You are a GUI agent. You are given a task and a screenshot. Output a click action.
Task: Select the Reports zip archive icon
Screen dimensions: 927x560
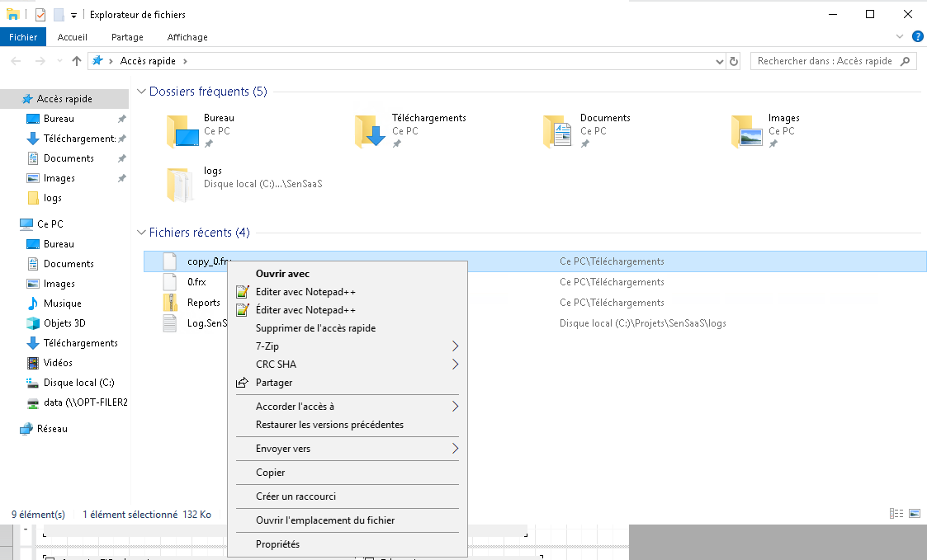[170, 303]
